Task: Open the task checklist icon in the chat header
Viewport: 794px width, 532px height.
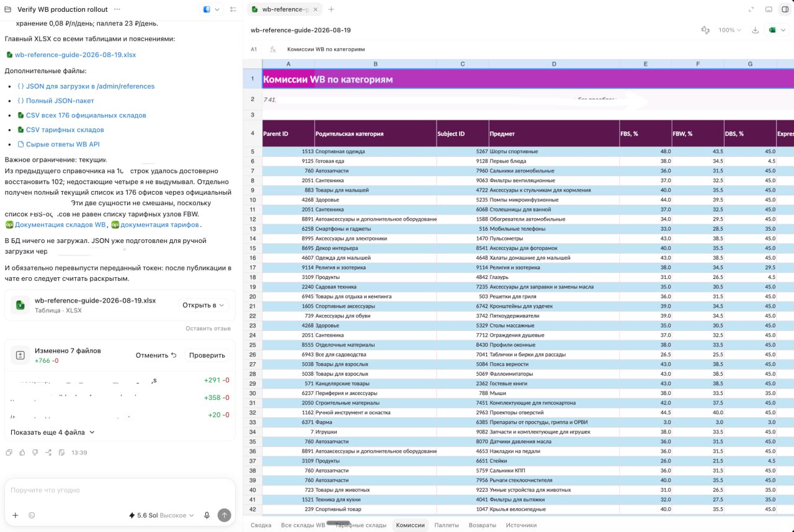Action: [233, 9]
